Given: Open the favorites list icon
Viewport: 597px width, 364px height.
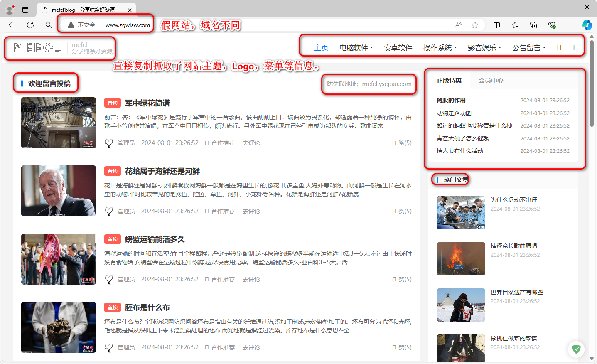Looking at the screenshot, I should click(515, 25).
